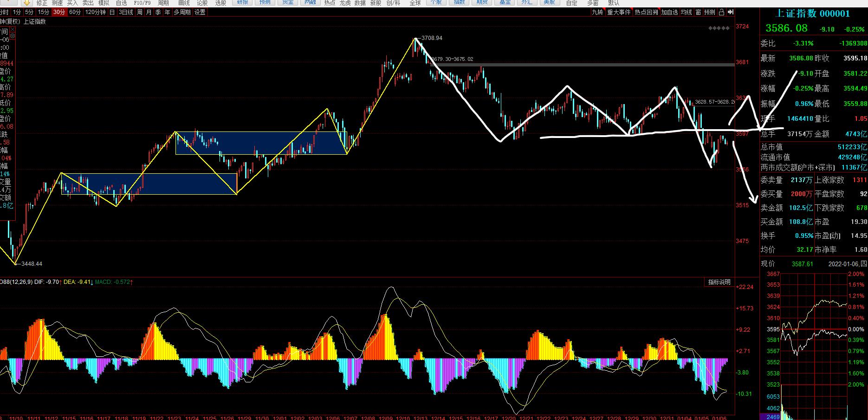Open the 窗 window layout icon

(x=698, y=13)
